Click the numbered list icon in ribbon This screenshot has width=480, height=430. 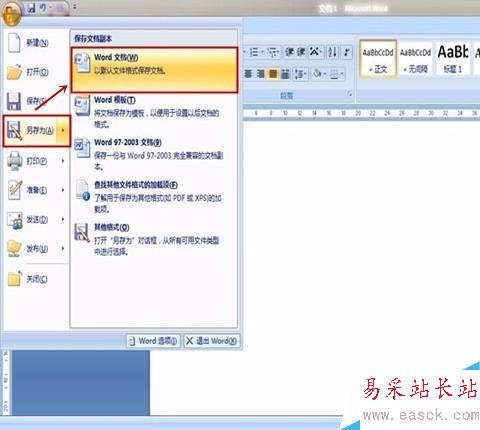tap(254, 52)
